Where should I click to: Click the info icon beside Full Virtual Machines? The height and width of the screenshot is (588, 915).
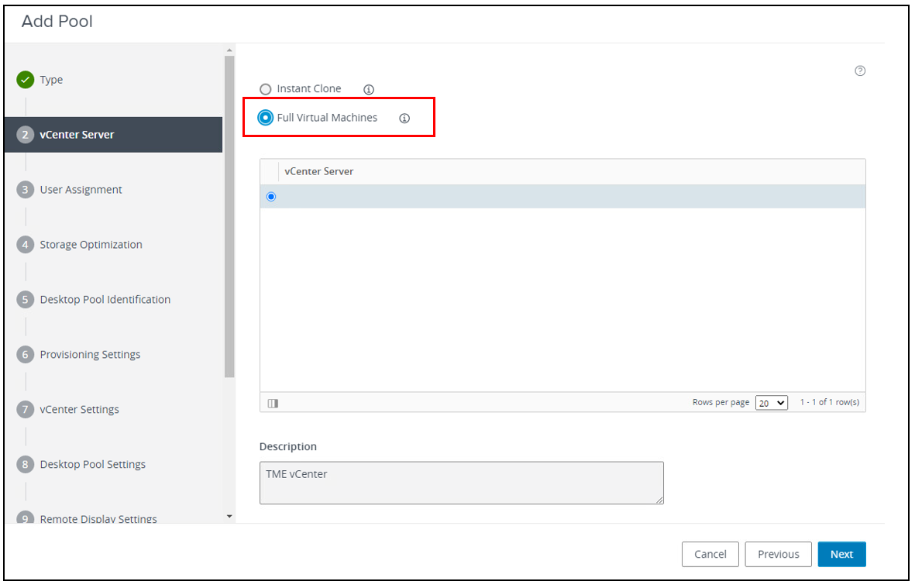click(404, 118)
